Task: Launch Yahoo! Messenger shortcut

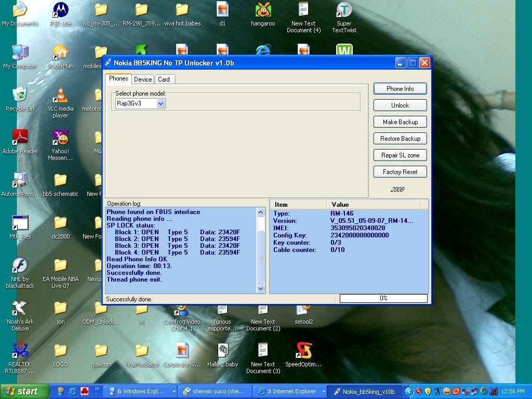Action: click(x=60, y=145)
